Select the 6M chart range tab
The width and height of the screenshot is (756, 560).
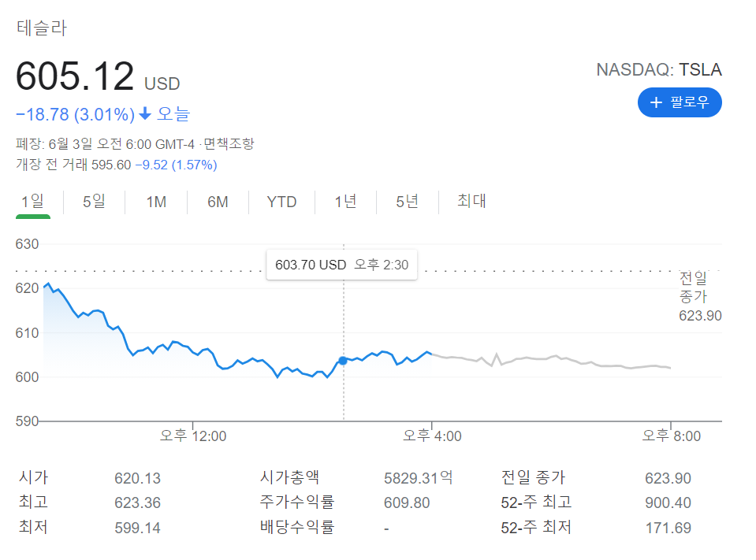click(x=218, y=202)
